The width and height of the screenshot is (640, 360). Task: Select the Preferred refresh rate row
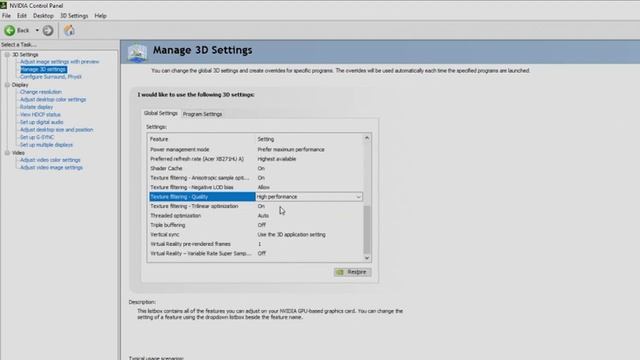255,159
